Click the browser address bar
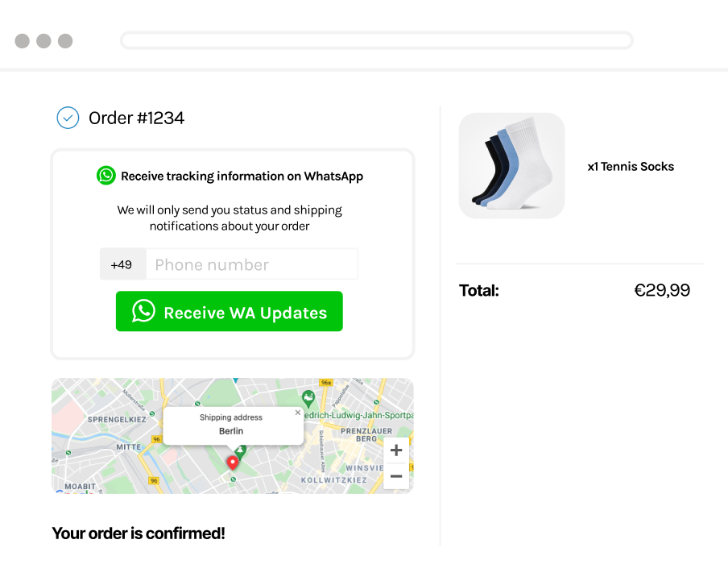 coord(377,40)
